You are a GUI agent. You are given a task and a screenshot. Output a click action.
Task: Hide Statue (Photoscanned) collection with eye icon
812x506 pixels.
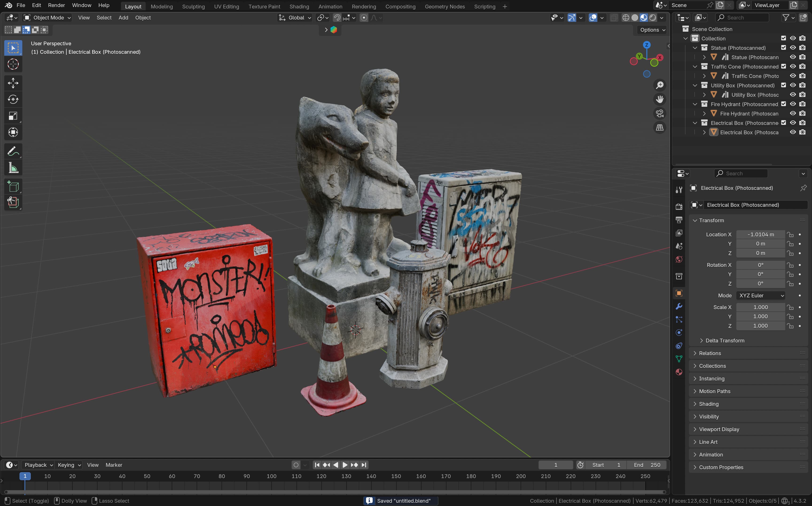(792, 48)
